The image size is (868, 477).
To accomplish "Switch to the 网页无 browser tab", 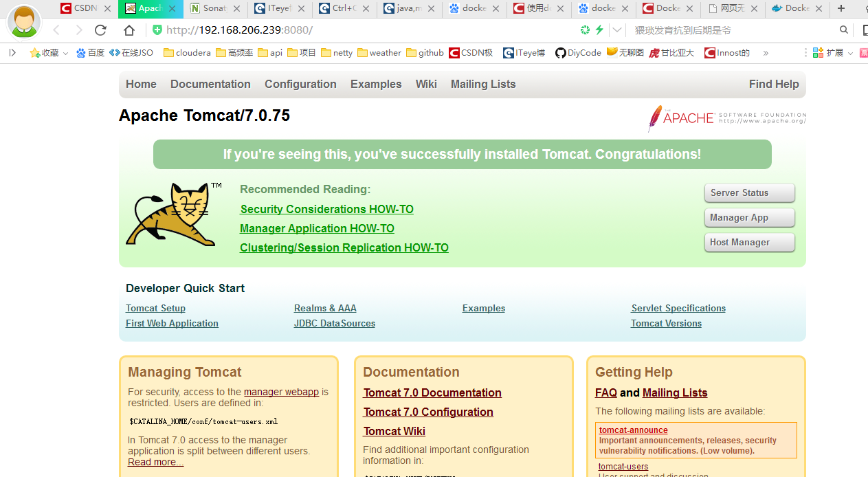I will [733, 8].
